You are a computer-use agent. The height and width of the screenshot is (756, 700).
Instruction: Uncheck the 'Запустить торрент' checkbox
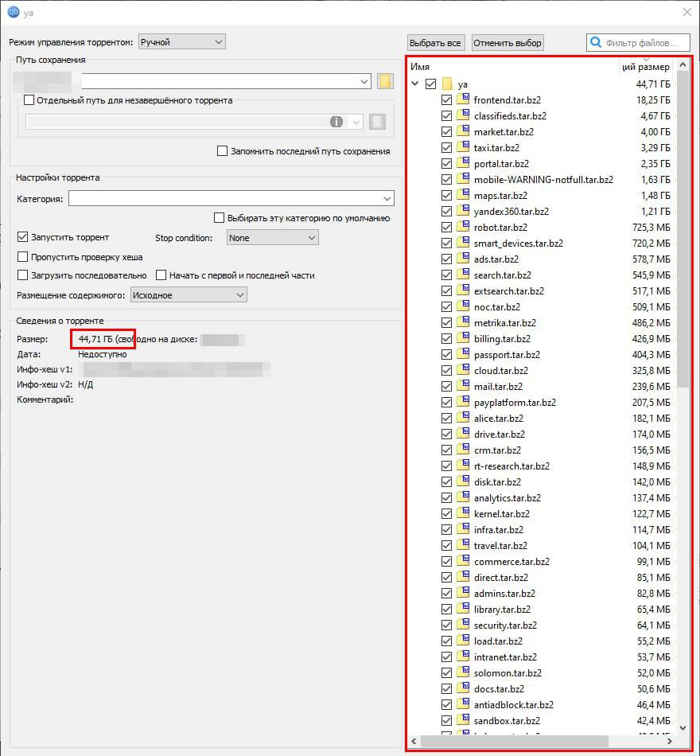23,237
